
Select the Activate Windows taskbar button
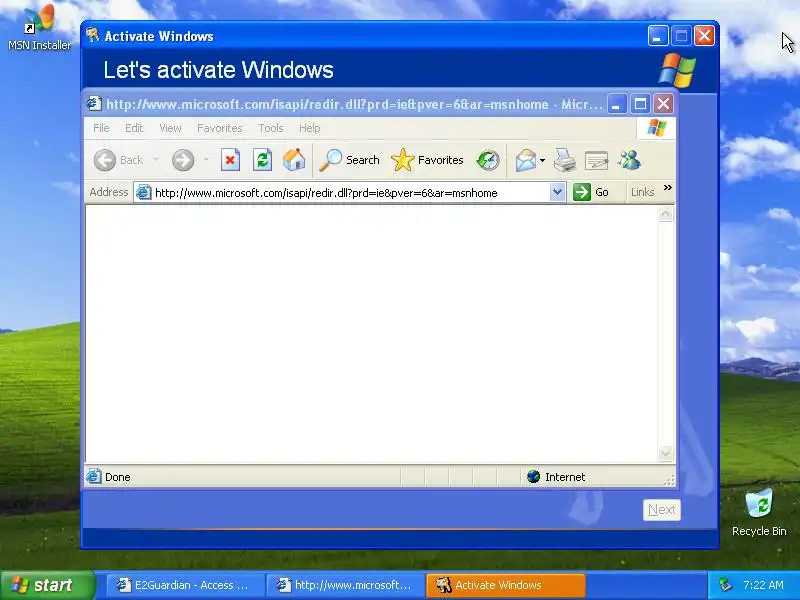tap(505, 585)
